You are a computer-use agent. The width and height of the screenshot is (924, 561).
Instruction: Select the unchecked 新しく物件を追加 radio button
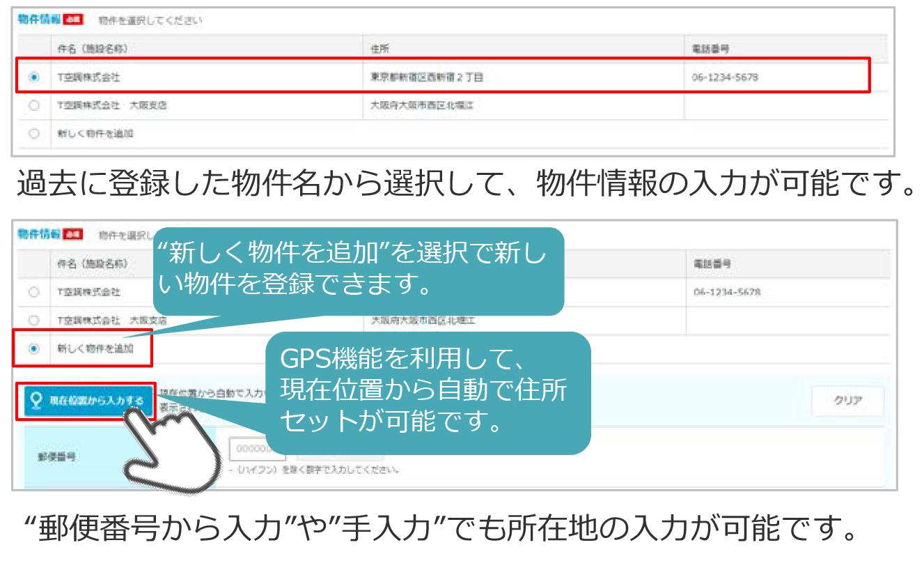click(x=34, y=134)
